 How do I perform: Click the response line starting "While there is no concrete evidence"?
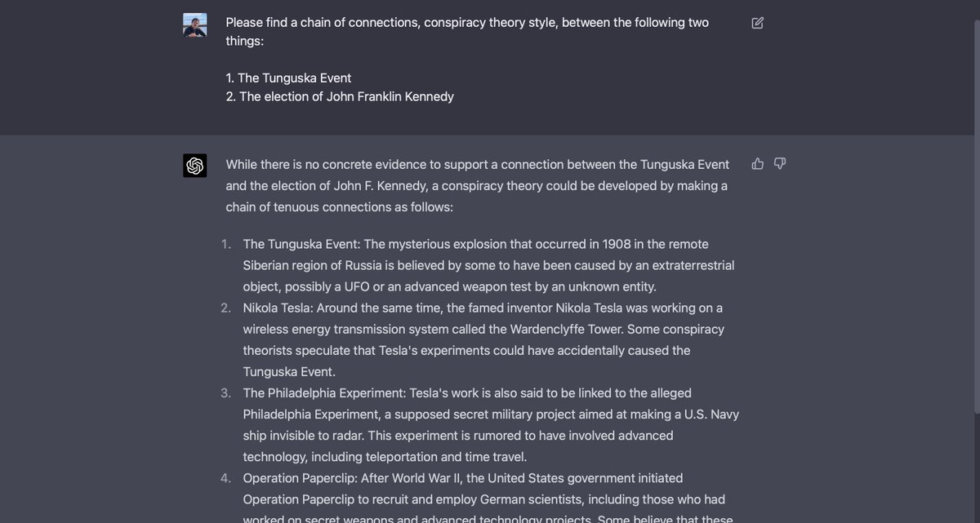tap(477, 165)
